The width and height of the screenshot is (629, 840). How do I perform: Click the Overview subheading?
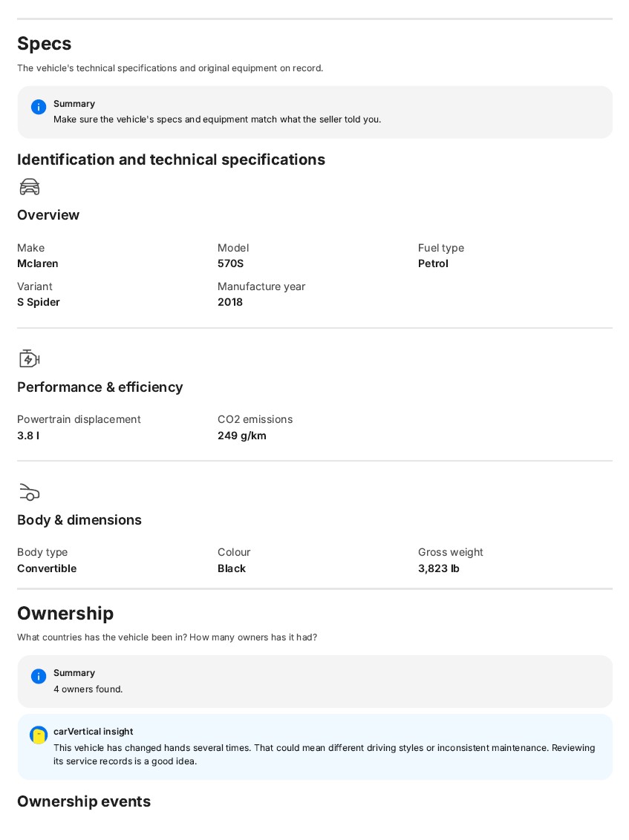pyautogui.click(x=48, y=214)
